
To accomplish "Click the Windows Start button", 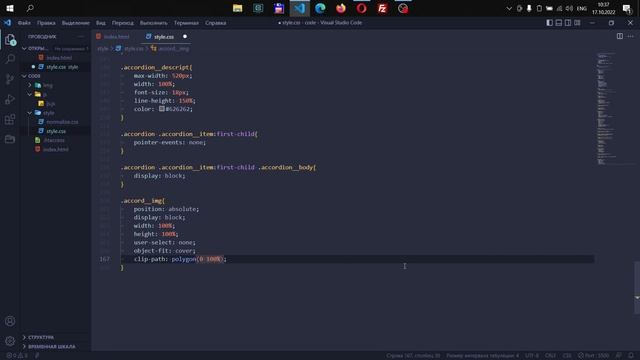I will point(10,8).
